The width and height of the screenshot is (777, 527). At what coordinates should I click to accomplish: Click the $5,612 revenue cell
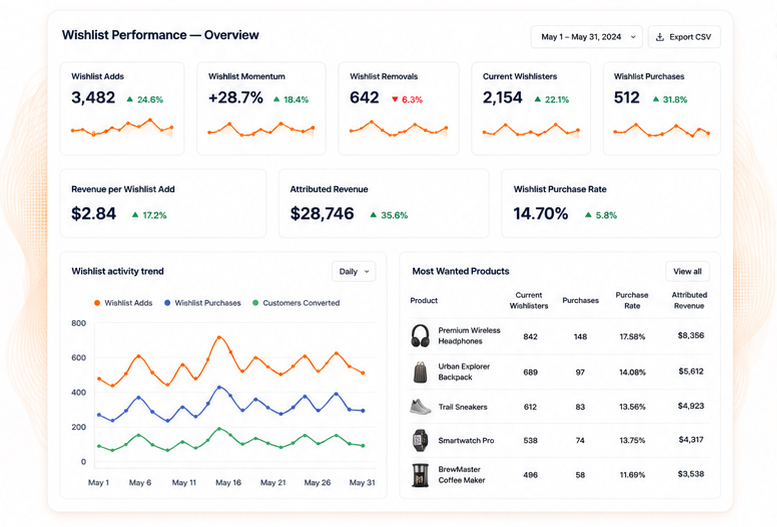pyautogui.click(x=691, y=371)
